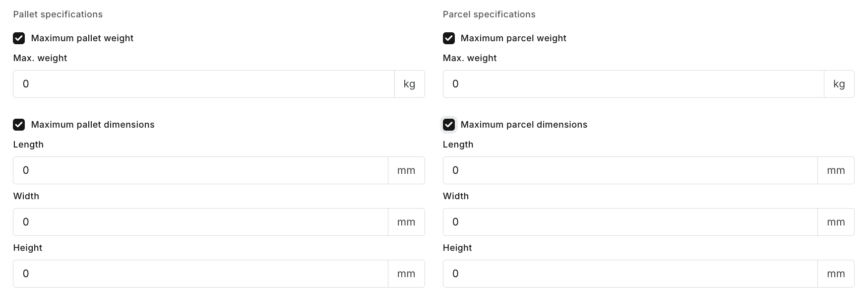Image resolution: width=868 pixels, height=300 pixels.
Task: Uncheck Maximum pallet weight checkbox
Action: click(19, 38)
